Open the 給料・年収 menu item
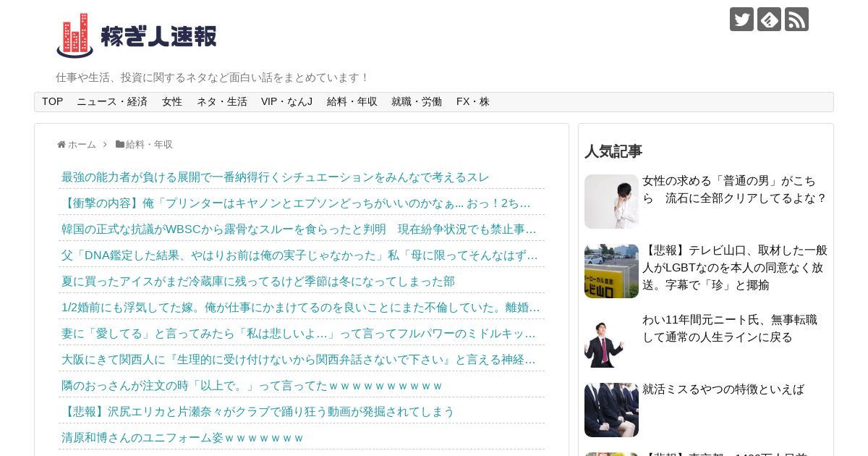Image resolution: width=868 pixels, height=456 pixels. [x=352, y=102]
